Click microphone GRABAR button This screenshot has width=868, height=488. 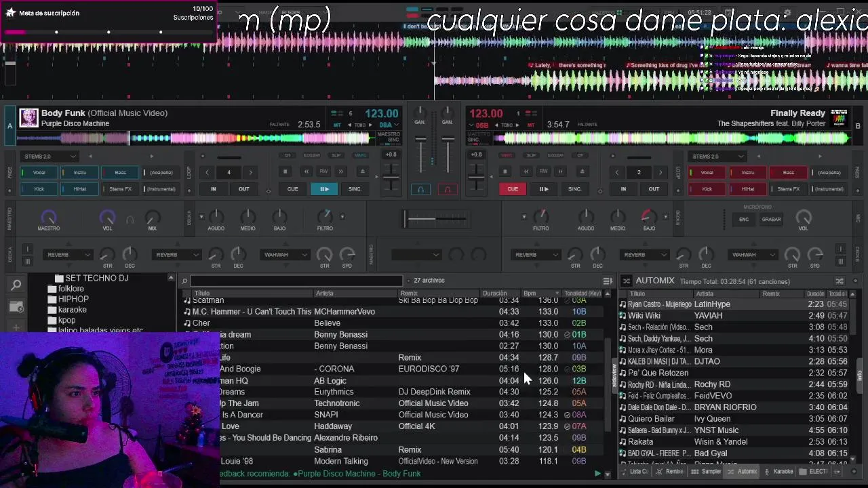[771, 220]
